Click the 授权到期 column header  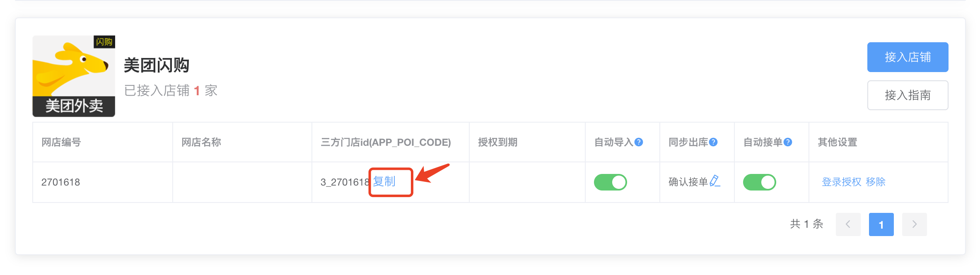[x=498, y=142]
